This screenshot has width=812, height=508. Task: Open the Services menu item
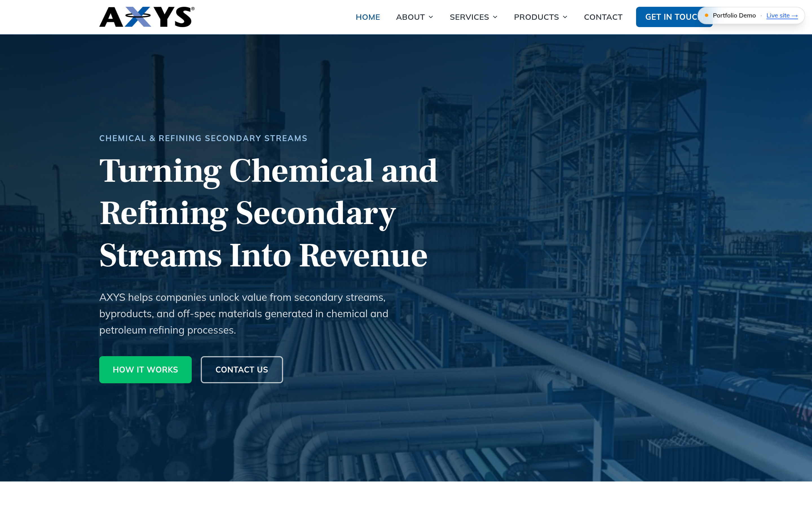[x=469, y=17]
